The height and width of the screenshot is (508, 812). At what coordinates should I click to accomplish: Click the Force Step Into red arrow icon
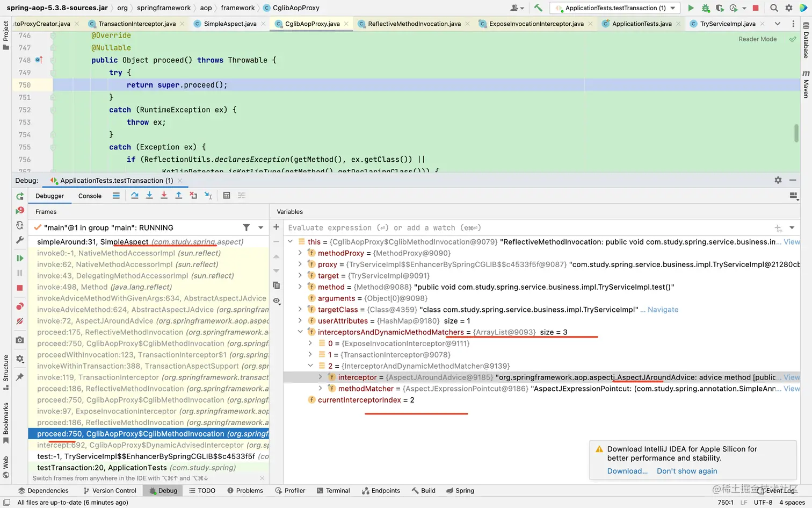click(x=164, y=196)
